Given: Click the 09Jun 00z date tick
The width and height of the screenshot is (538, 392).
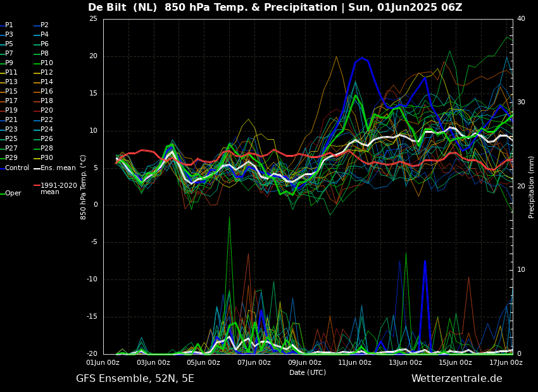Looking at the screenshot, I should [x=304, y=362].
